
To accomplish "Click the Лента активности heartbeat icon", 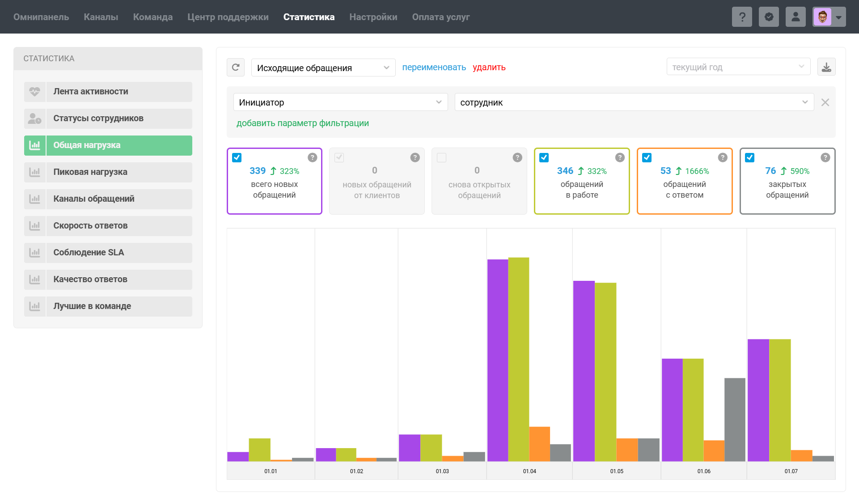I will click(35, 92).
